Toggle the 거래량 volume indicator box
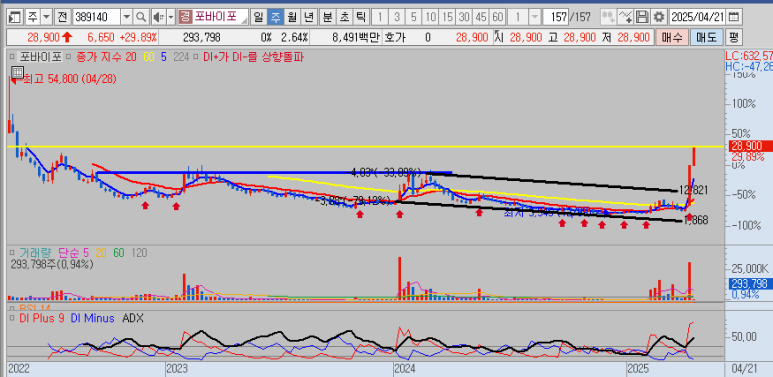The width and height of the screenshot is (773, 377). click(x=13, y=253)
